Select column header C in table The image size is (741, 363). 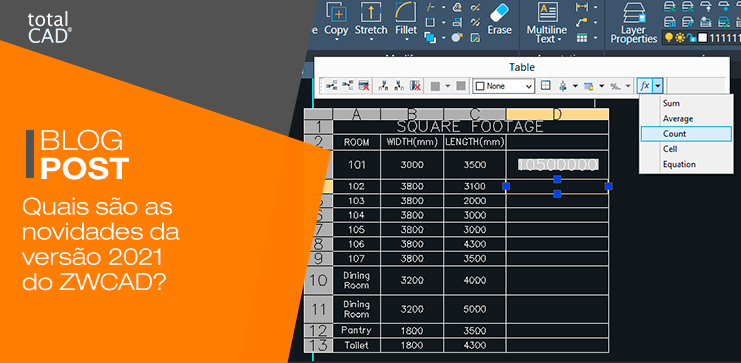(x=474, y=114)
